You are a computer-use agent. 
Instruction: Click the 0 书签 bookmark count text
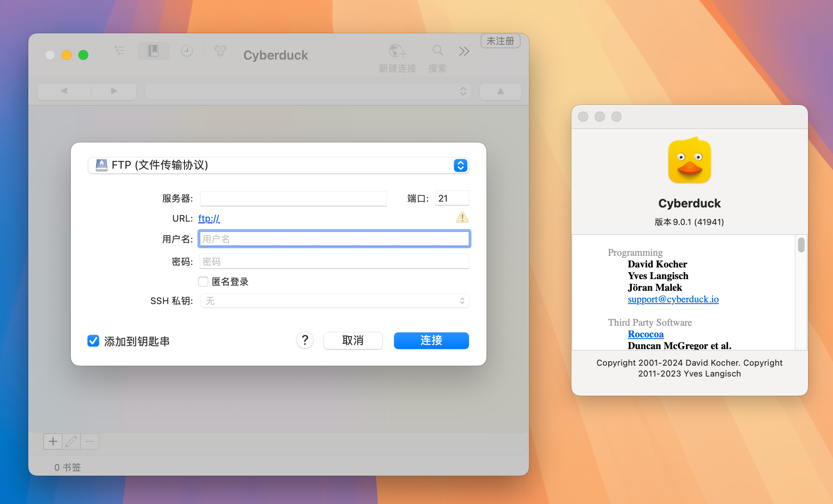click(67, 467)
